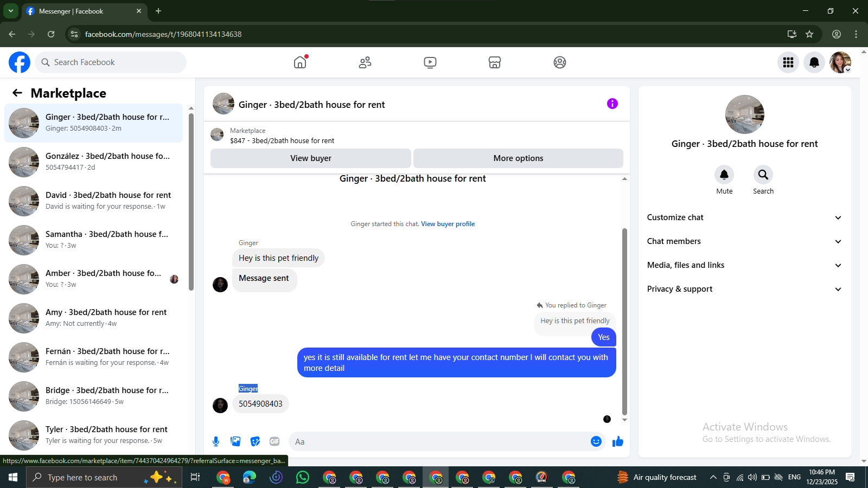Click the 'Hey is this pet friendly' message from Ginger

coord(278,258)
